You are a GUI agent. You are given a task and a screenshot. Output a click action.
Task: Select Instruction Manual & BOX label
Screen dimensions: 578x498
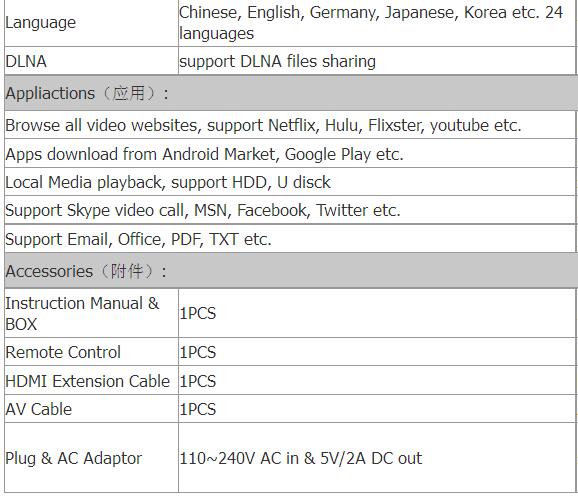click(x=82, y=314)
